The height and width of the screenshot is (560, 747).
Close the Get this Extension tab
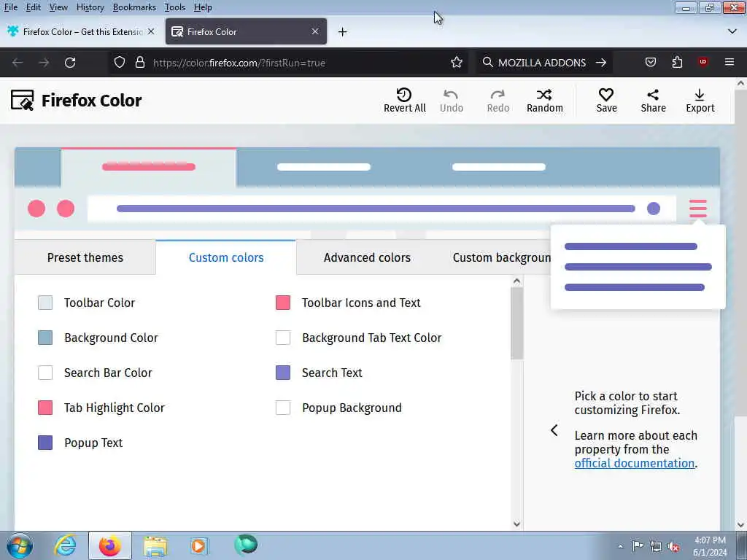(x=151, y=31)
